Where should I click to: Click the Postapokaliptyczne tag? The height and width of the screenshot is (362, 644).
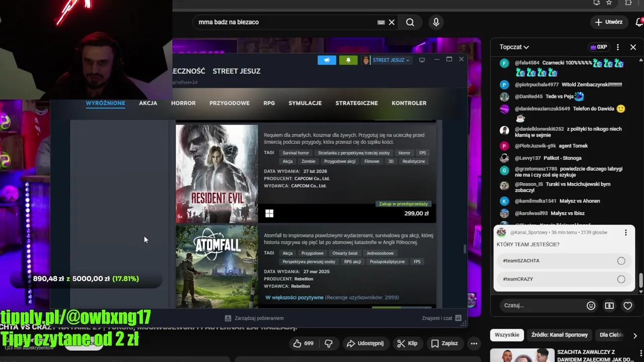[x=387, y=261]
